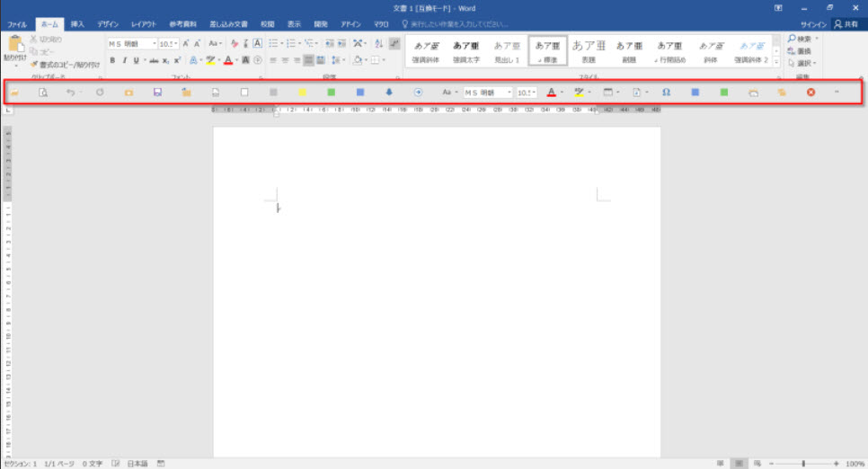Open the ribbon font name dropdown (MS 明朝)
This screenshot has width=868, height=469.
point(154,43)
